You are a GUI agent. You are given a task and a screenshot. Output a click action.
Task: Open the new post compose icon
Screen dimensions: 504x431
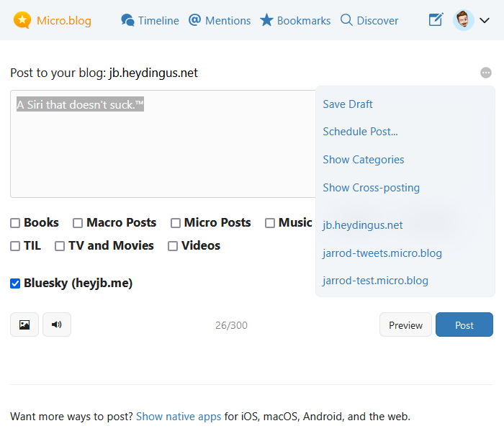pyautogui.click(x=436, y=19)
